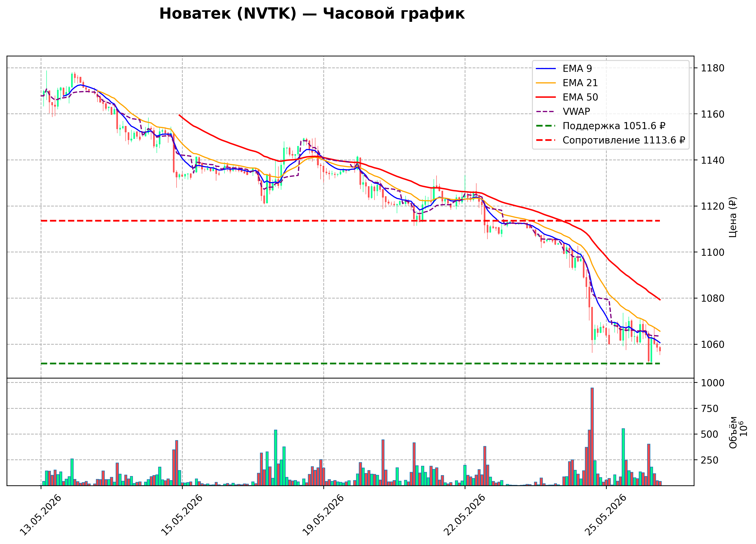Screen dimensions: 756x544
Task: Click the 1160 price axis tick label
Action: pos(713,114)
